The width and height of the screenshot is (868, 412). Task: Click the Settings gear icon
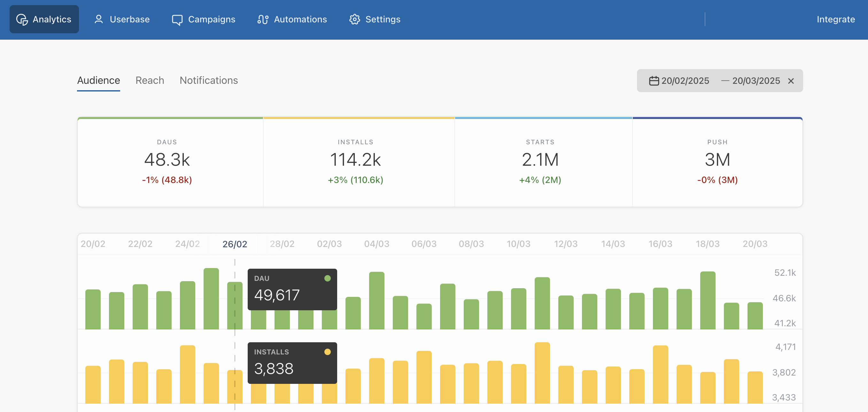tap(354, 19)
